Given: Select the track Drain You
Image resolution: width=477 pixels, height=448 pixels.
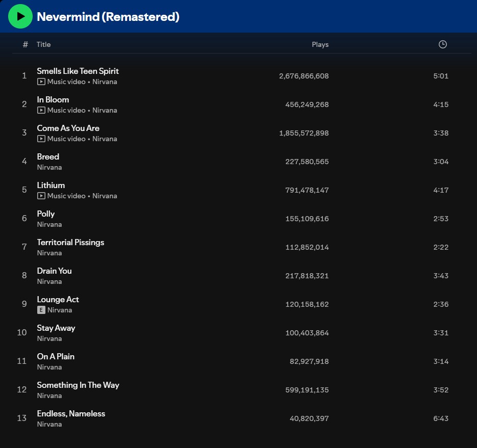Looking at the screenshot, I should tap(54, 271).
